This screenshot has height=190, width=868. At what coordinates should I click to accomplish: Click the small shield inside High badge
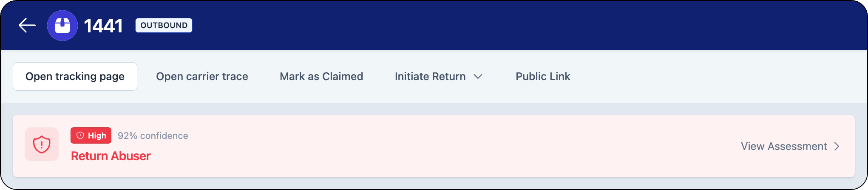tap(80, 135)
